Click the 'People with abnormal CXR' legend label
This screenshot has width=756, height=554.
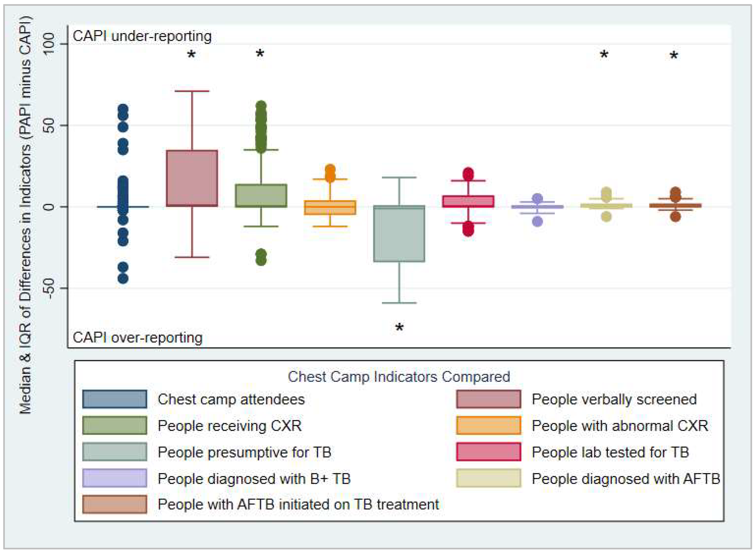tap(620, 425)
